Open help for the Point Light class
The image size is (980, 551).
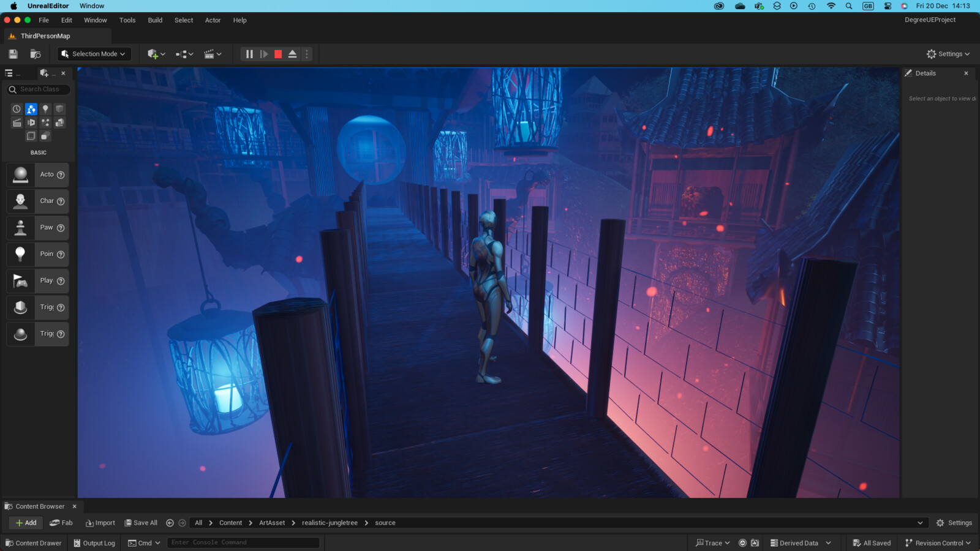[x=61, y=254]
